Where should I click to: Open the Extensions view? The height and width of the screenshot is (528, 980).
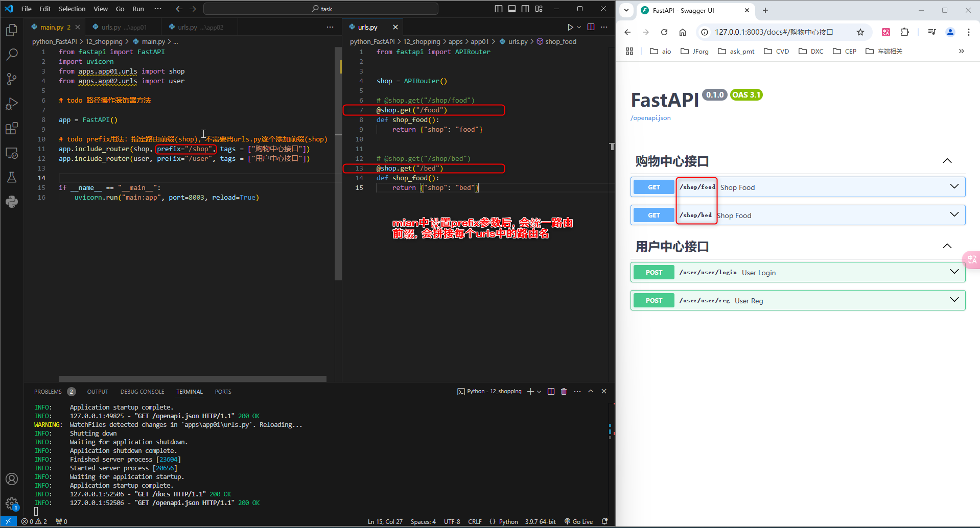coord(12,128)
